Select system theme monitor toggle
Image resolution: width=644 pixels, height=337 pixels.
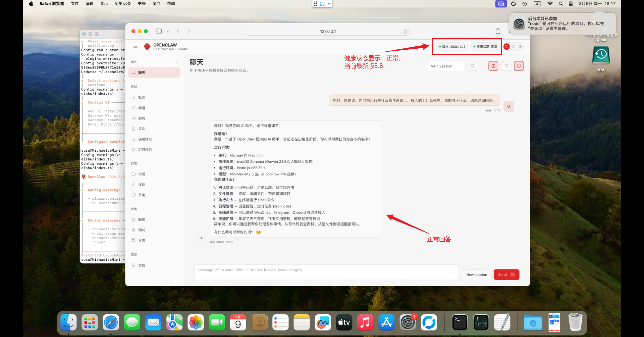coord(506,47)
